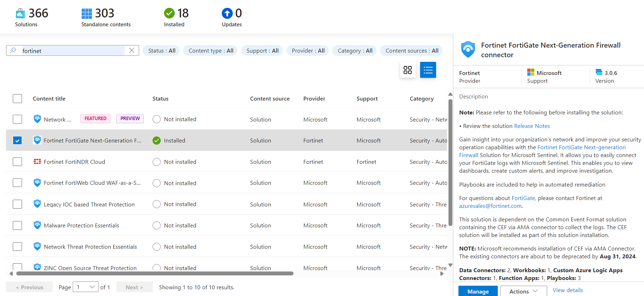644x296 pixels.
Task: Sort by Content source column header
Action: coord(270,98)
